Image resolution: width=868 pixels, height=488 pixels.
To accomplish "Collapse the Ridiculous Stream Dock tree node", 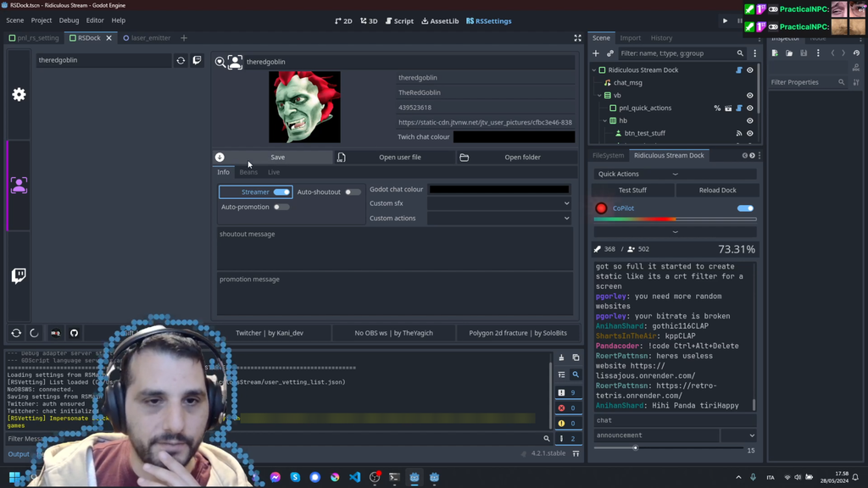I will click(x=594, y=70).
